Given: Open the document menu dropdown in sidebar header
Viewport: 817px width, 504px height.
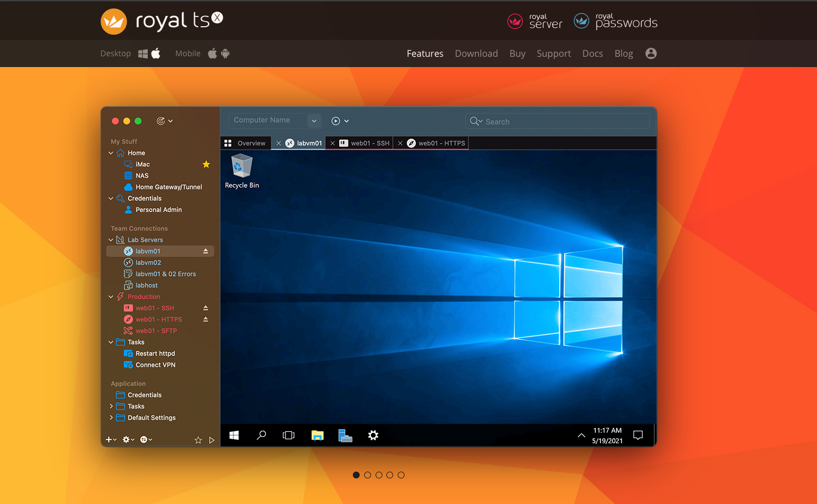Looking at the screenshot, I should [164, 121].
